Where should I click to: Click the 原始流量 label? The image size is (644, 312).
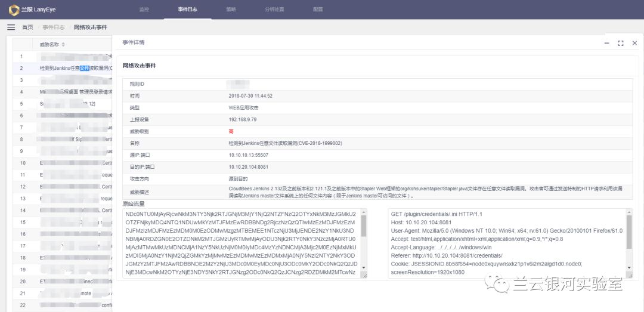(x=134, y=204)
